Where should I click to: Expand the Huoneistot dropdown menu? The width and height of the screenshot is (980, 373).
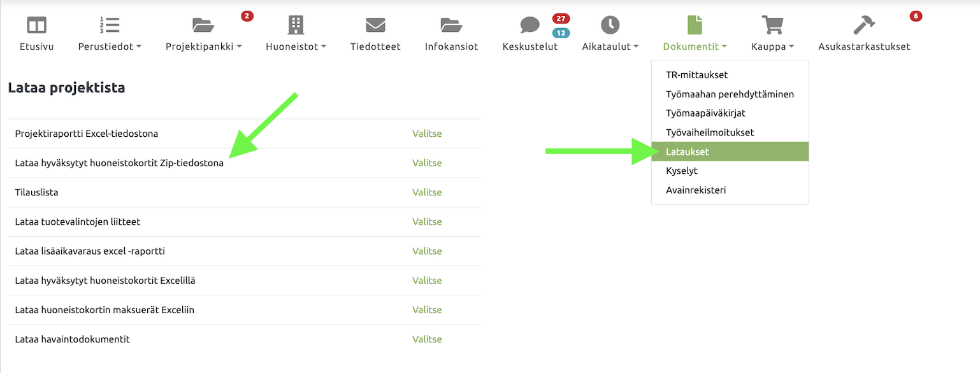(x=296, y=46)
